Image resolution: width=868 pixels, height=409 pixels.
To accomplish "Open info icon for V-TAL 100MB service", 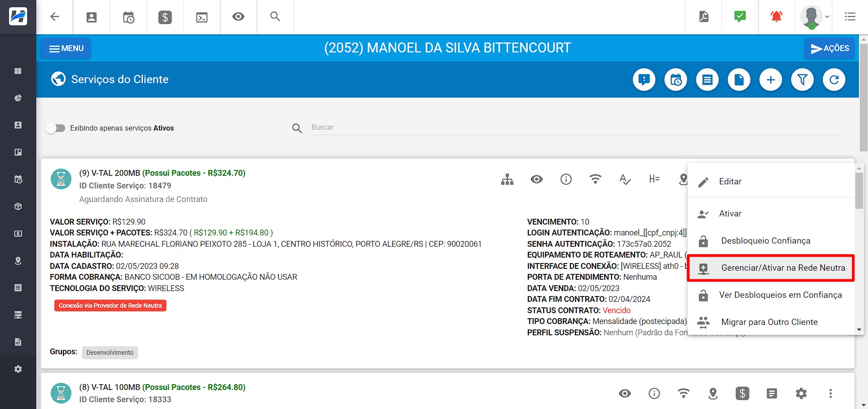I will tap(655, 394).
